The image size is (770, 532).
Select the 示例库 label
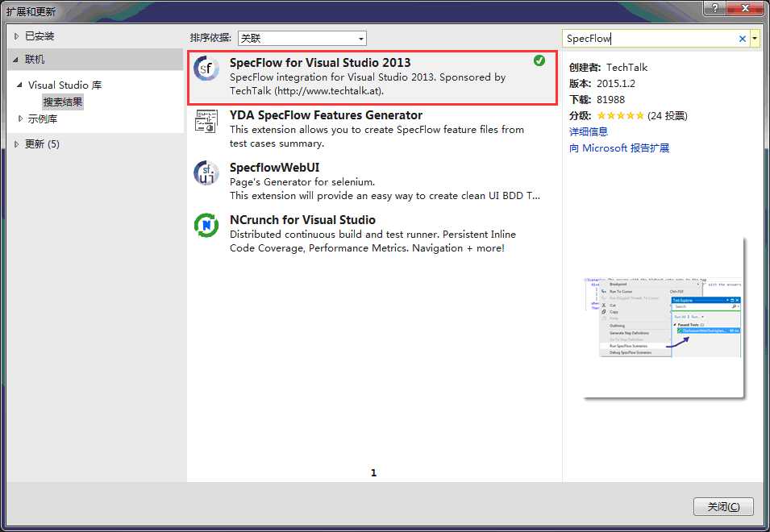pos(42,118)
